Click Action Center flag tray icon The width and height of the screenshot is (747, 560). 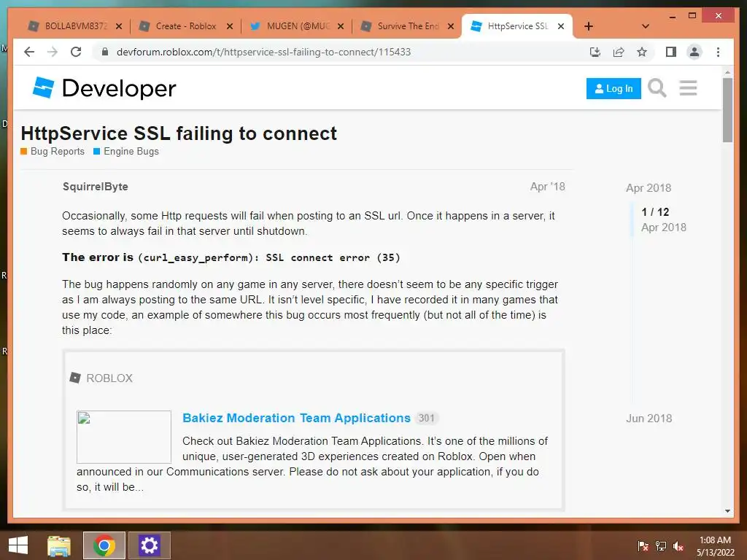point(643,545)
